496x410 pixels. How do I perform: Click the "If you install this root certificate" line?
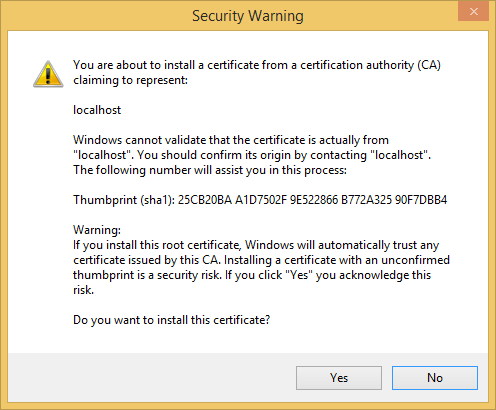(x=256, y=245)
